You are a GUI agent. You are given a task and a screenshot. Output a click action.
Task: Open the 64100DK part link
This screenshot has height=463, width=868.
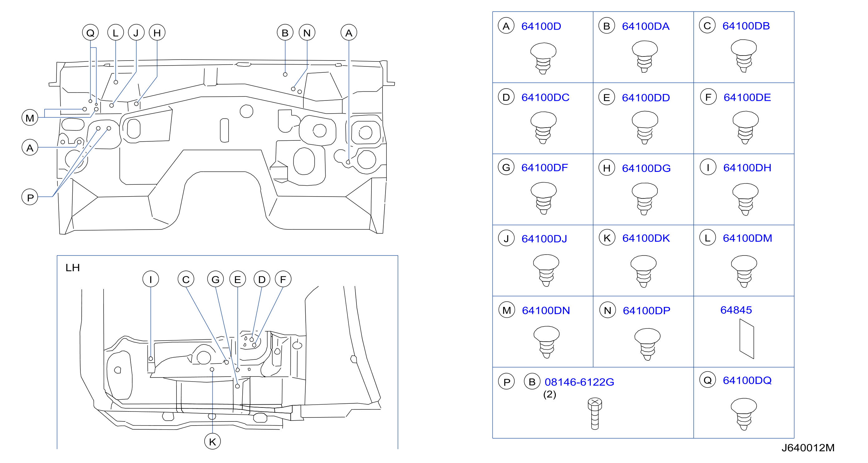click(646, 238)
